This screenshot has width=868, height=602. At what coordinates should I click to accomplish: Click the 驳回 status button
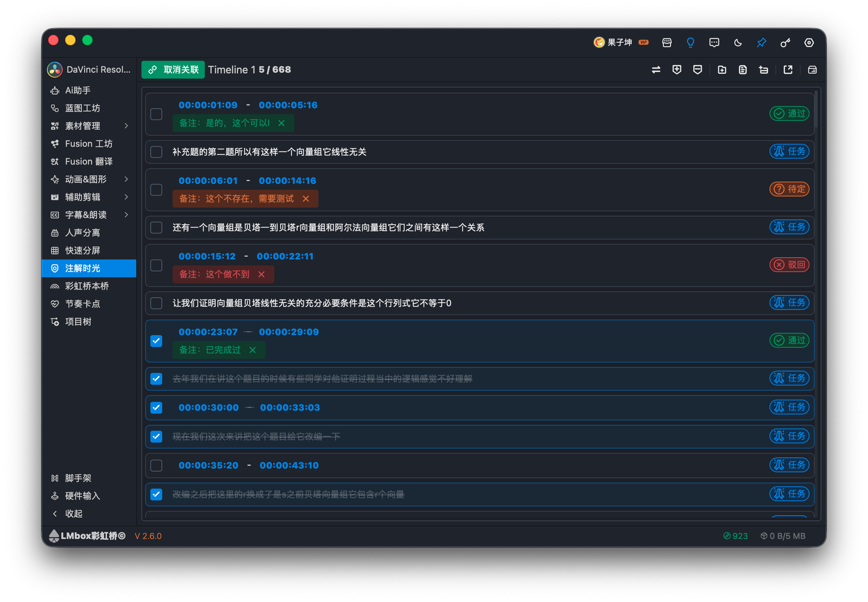789,264
